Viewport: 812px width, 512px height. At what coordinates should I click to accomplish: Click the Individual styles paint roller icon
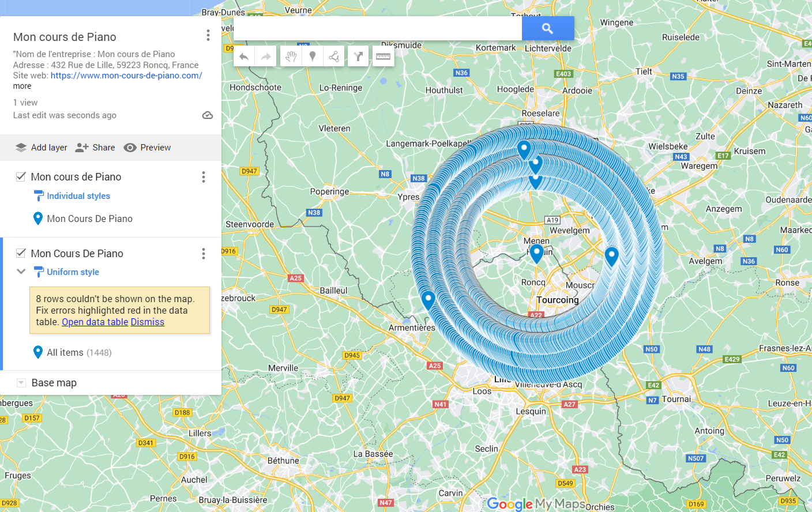coord(39,196)
